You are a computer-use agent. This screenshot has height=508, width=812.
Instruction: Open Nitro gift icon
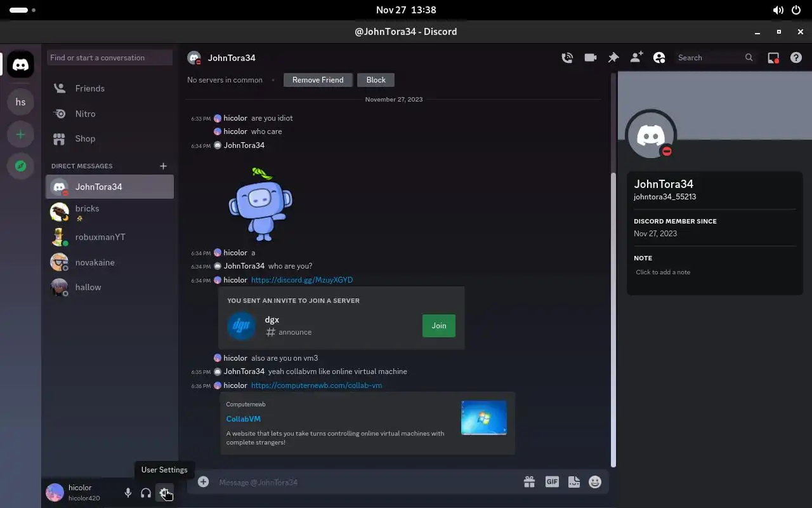pyautogui.click(x=529, y=482)
